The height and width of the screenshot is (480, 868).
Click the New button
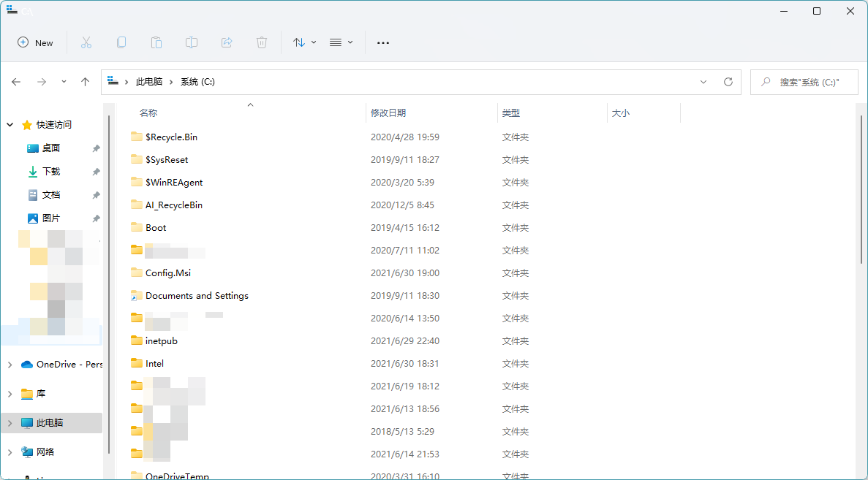pos(36,42)
